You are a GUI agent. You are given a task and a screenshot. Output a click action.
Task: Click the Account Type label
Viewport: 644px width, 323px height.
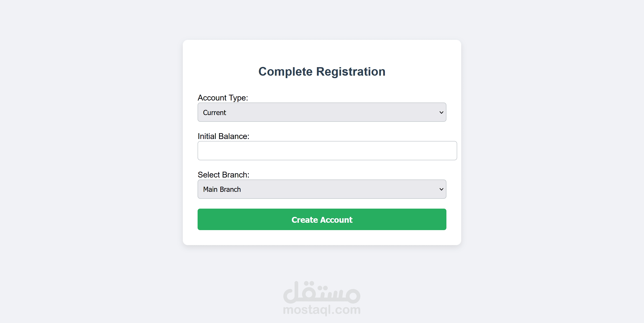[223, 98]
